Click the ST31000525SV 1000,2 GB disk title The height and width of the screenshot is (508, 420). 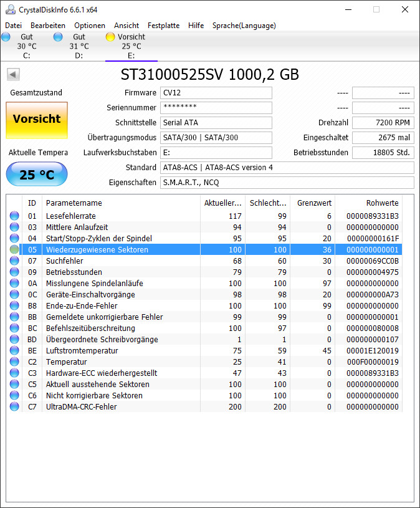click(210, 75)
